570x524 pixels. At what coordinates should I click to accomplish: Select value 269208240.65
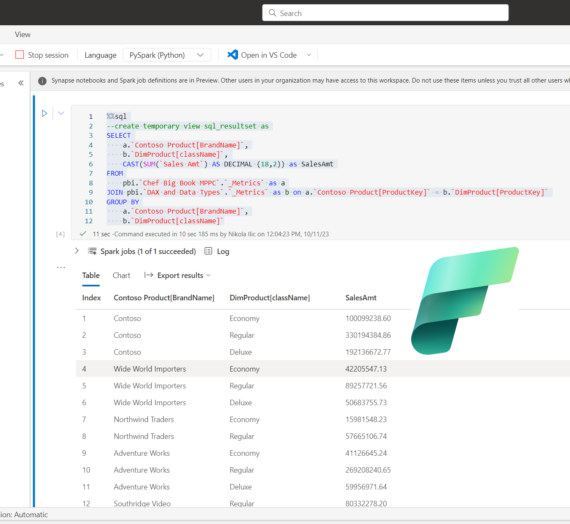(368, 470)
